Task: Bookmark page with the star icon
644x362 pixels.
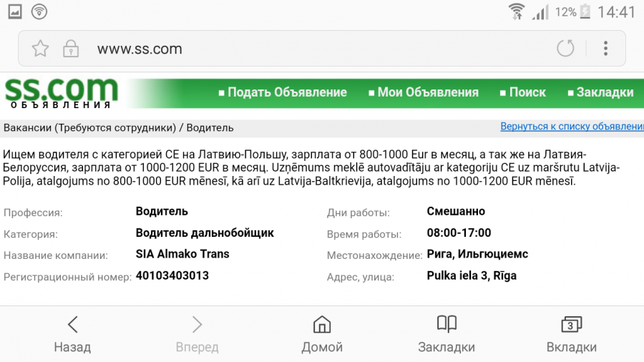Action: [40, 49]
